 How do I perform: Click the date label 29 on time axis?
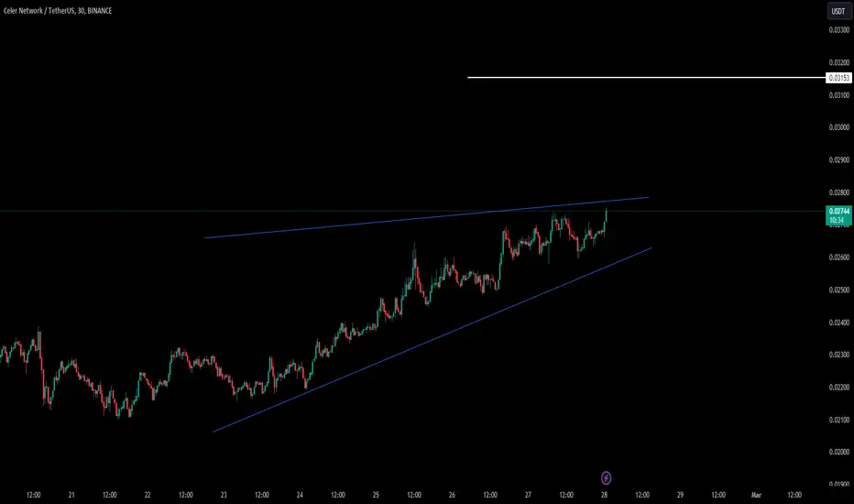(x=680, y=495)
